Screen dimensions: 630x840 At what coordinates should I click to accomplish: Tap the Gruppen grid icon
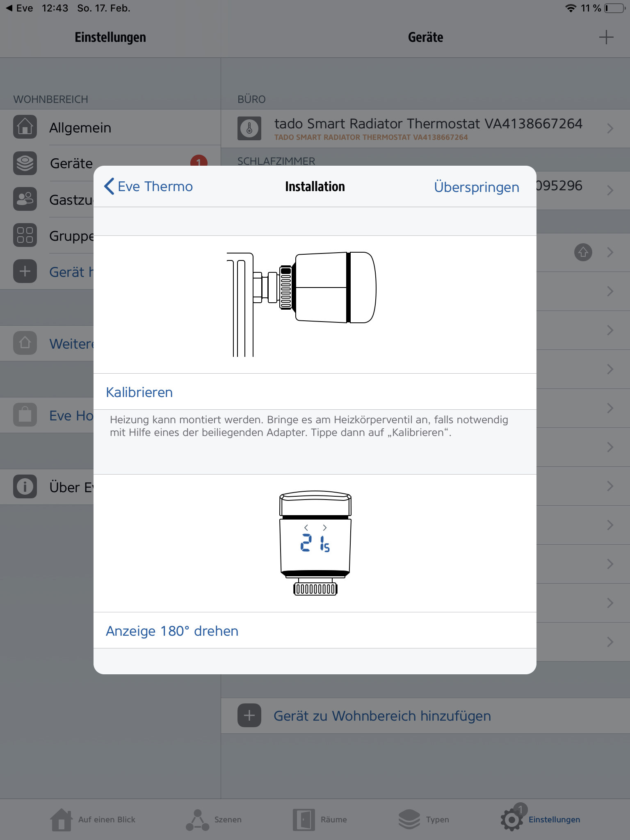click(x=25, y=235)
